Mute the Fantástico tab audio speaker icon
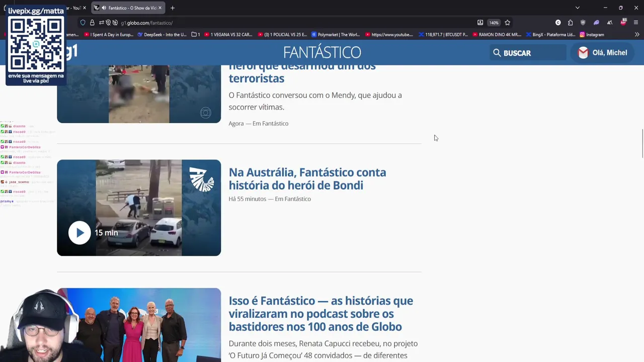 (103, 8)
